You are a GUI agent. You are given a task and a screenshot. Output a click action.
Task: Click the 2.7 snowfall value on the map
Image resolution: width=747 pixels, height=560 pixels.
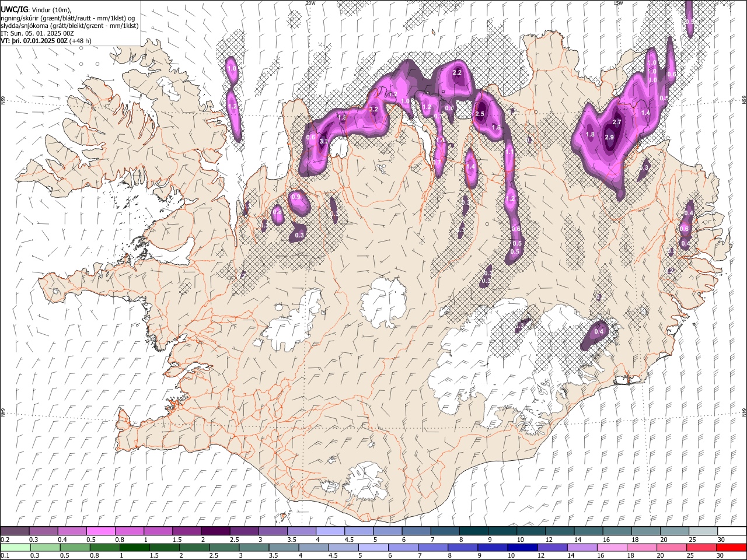(x=617, y=122)
